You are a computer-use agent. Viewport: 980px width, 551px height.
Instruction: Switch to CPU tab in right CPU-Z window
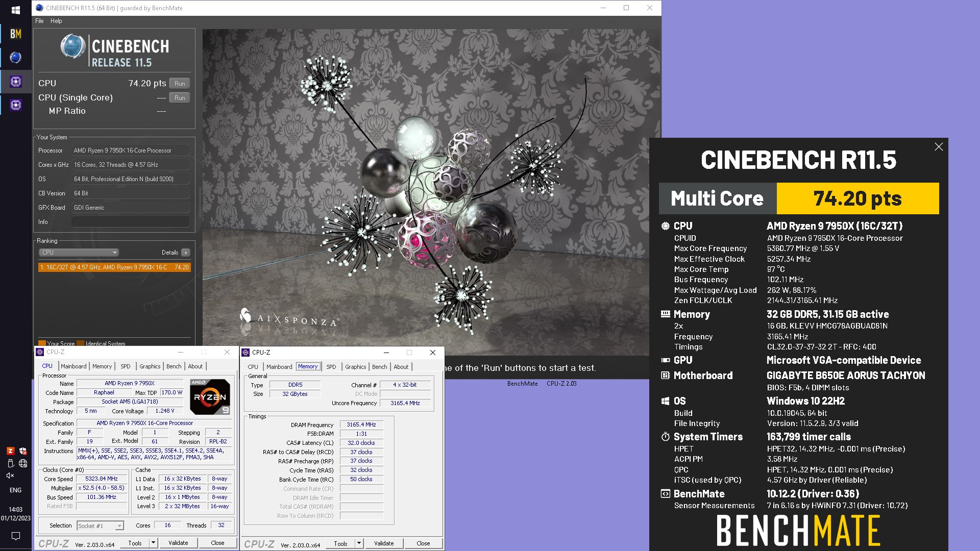click(x=253, y=367)
